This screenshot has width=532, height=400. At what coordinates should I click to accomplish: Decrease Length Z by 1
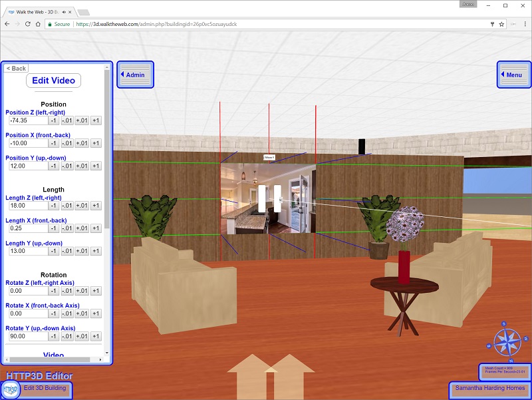(x=54, y=206)
